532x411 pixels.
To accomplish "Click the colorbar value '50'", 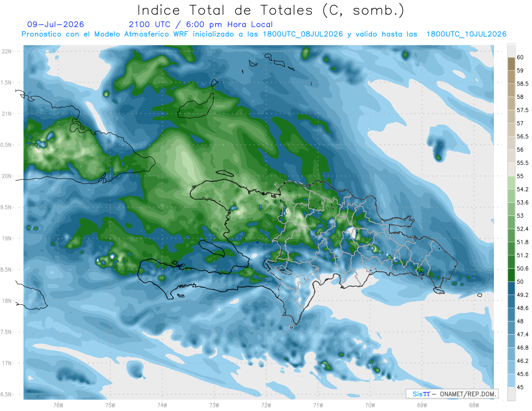I will click(520, 282).
